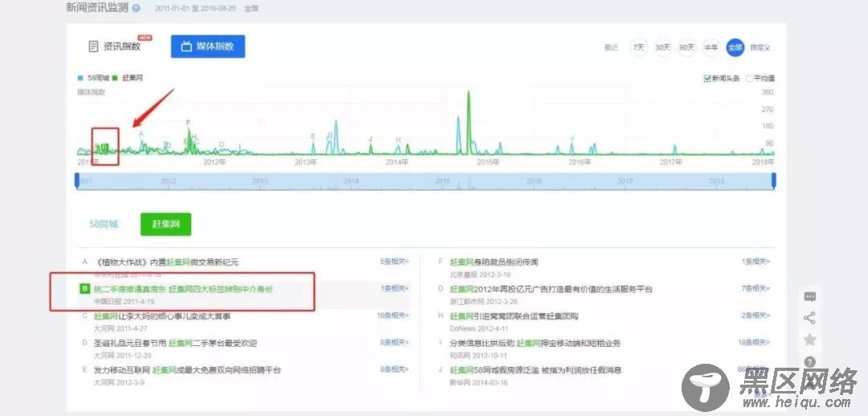Open help icon beside 新闻资讯监测 title
Viewport: 868px width, 416px height.
(136, 9)
